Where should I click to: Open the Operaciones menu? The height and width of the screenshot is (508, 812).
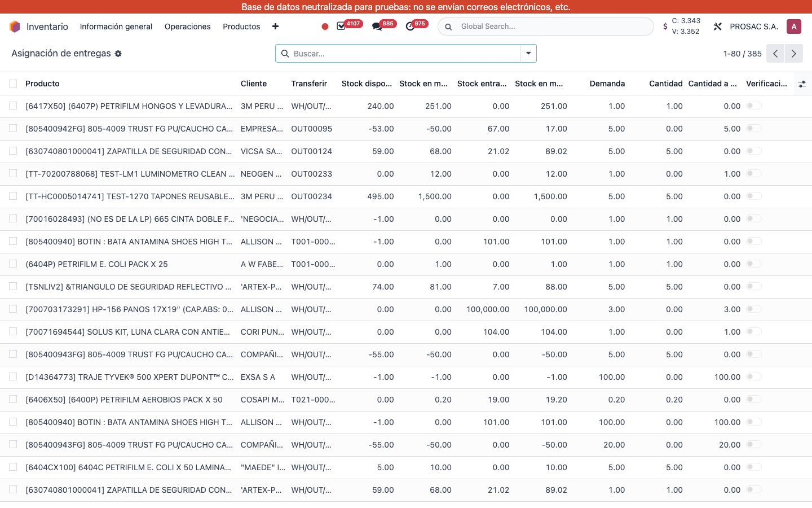[187, 27]
